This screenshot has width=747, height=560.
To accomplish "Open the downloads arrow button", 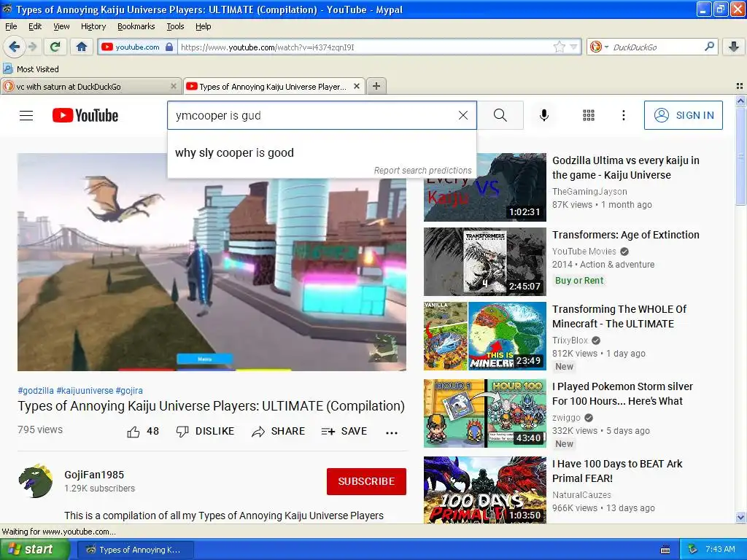I will click(x=734, y=47).
